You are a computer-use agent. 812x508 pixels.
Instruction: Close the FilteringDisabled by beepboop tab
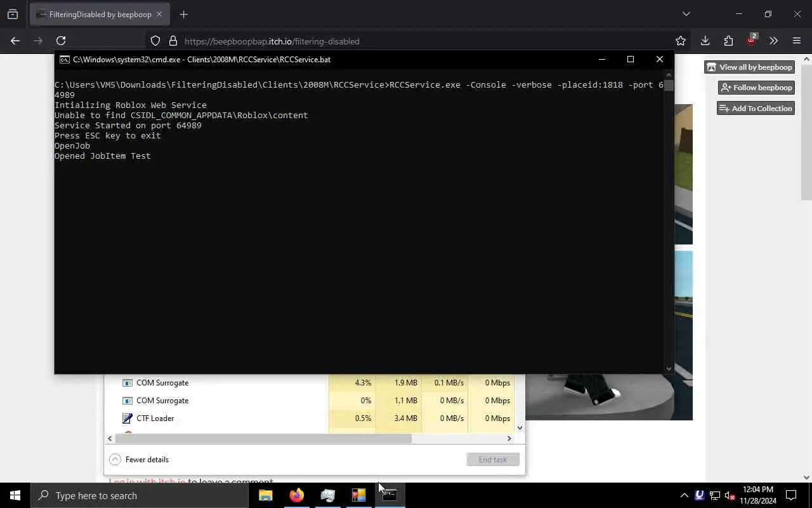pyautogui.click(x=159, y=14)
